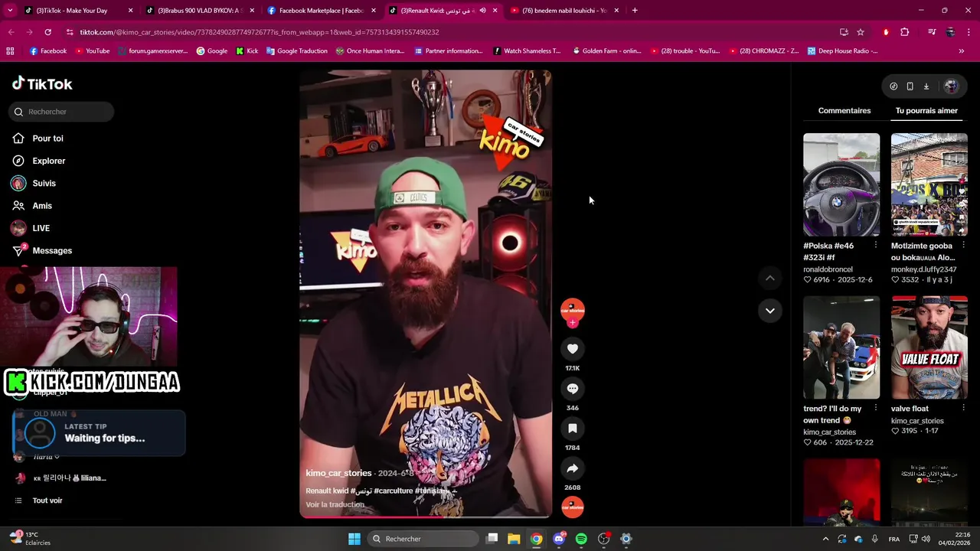
Task: Open the Chrome three-dot menu
Action: (x=969, y=32)
